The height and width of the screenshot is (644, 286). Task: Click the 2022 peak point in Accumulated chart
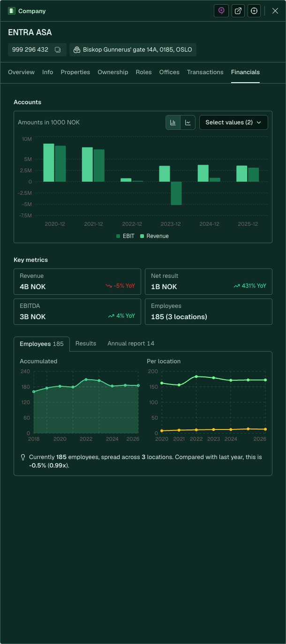click(x=86, y=379)
